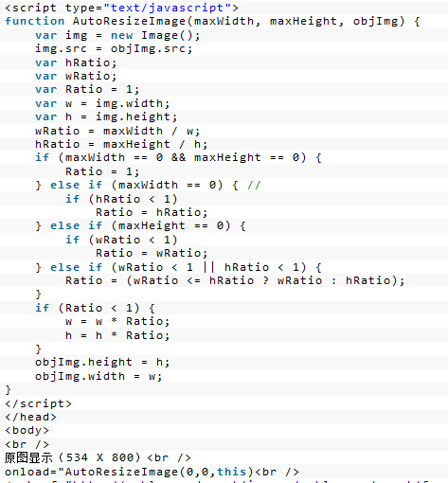
Task: Click the 'if (Ratio < 1)' condition
Action: pos(95,308)
